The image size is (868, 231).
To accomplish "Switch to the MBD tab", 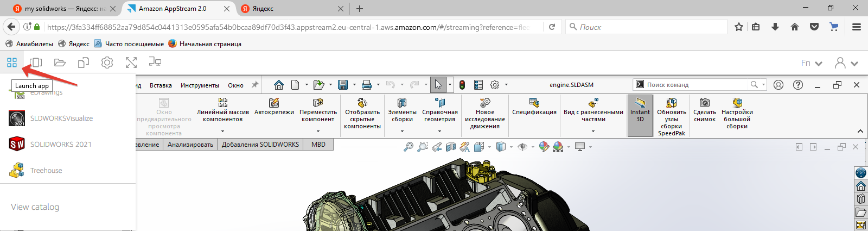I will pyautogui.click(x=318, y=145).
